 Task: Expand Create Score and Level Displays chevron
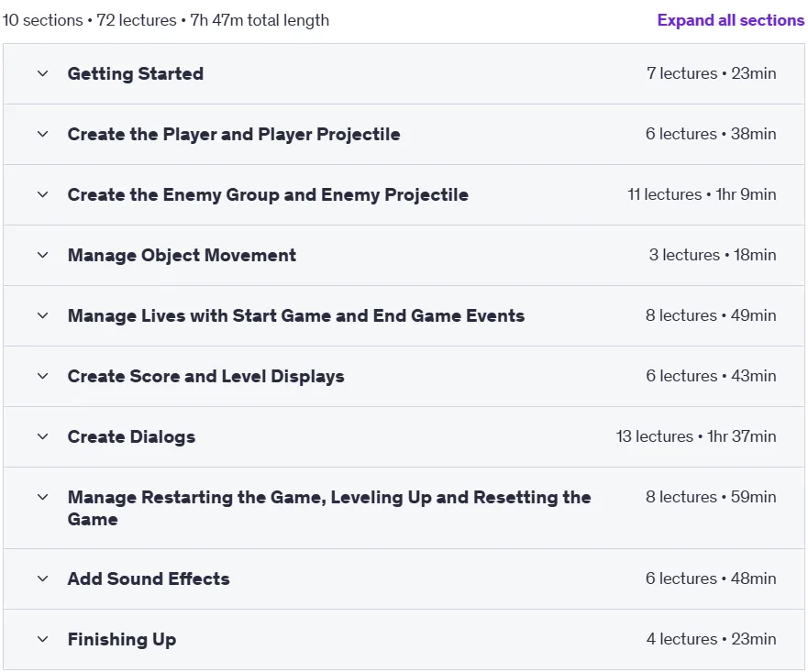43,377
